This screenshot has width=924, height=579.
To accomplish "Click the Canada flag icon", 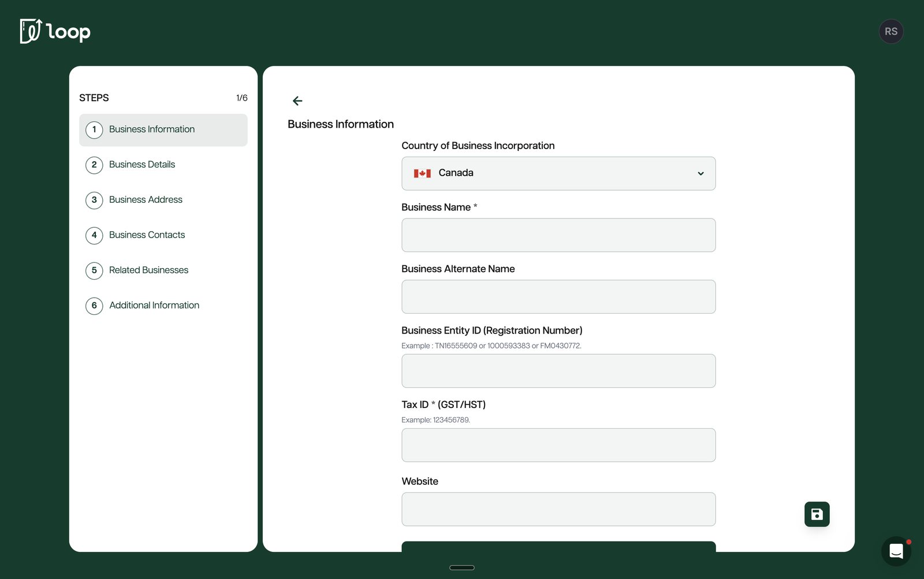I will (x=422, y=173).
